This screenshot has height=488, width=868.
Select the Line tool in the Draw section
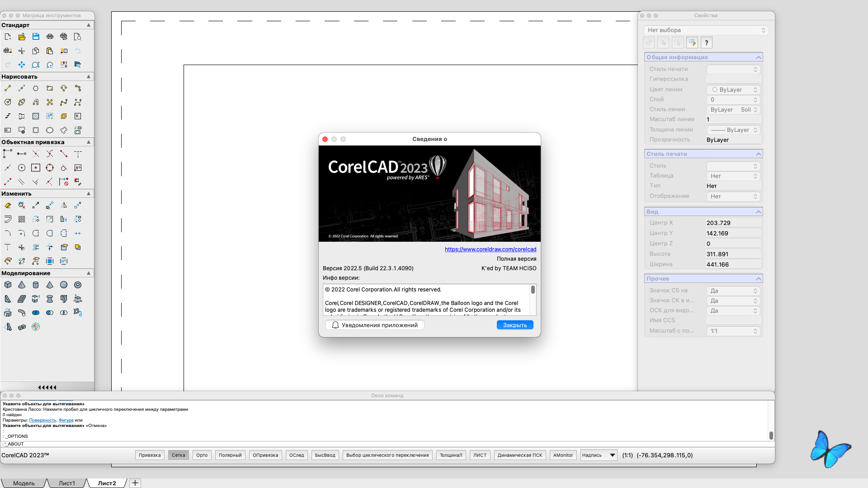8,88
